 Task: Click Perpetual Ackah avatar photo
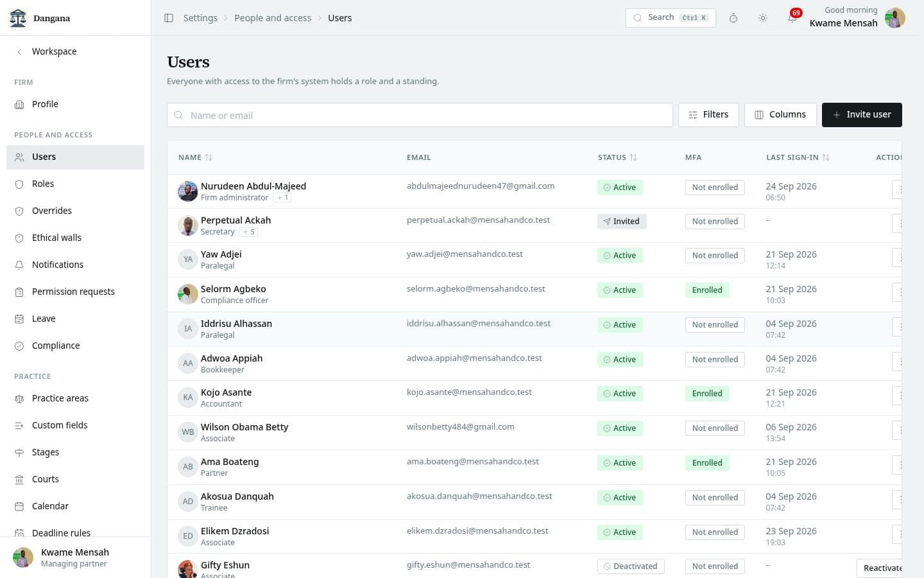click(x=188, y=225)
